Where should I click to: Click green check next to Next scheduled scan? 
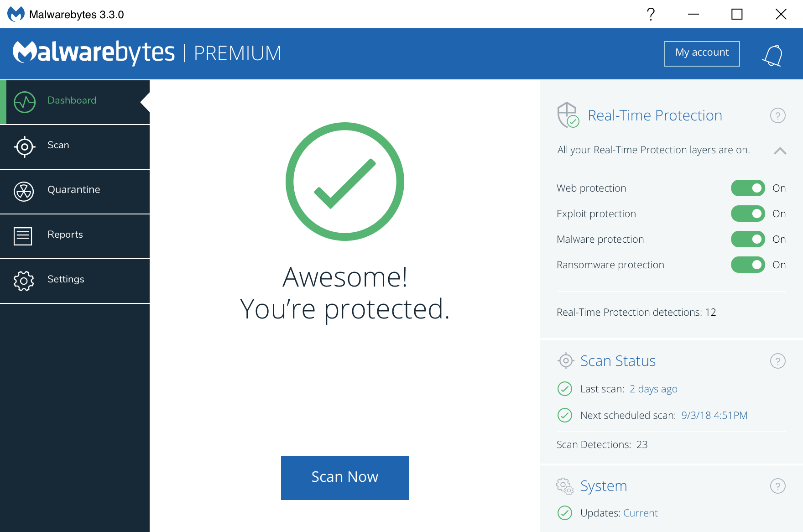(565, 415)
